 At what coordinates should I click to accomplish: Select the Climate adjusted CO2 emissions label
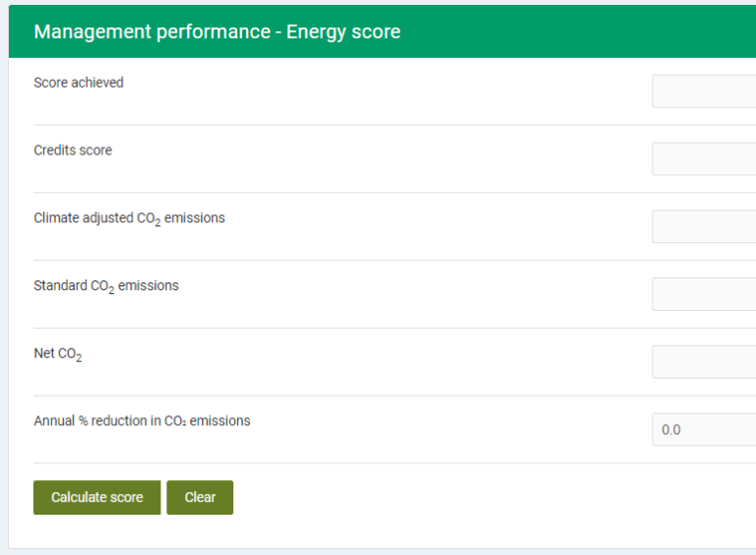[x=129, y=218]
